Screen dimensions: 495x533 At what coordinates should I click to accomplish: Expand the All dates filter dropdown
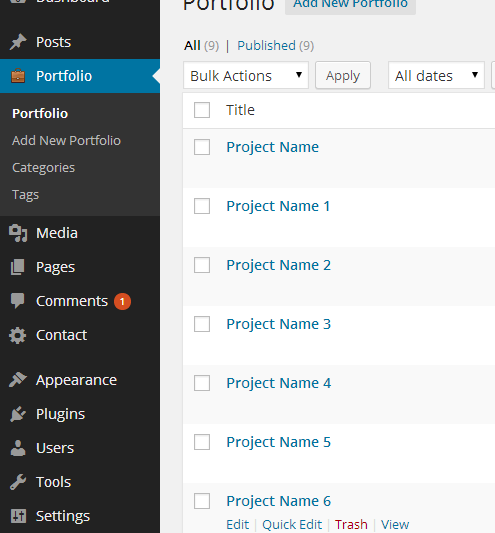pos(436,75)
